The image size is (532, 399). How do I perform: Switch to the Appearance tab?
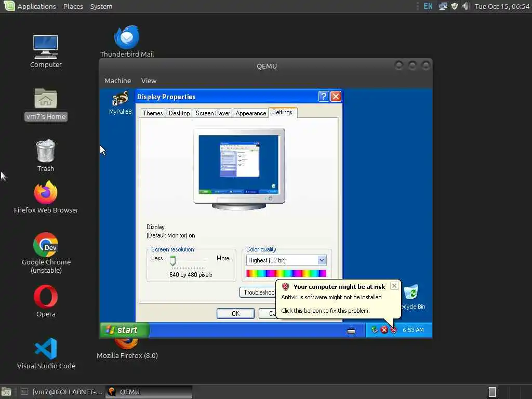(251, 113)
